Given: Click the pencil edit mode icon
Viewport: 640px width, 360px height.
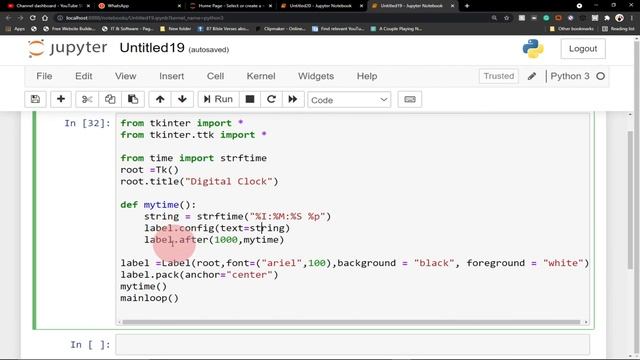Looking at the screenshot, I should point(532,76).
